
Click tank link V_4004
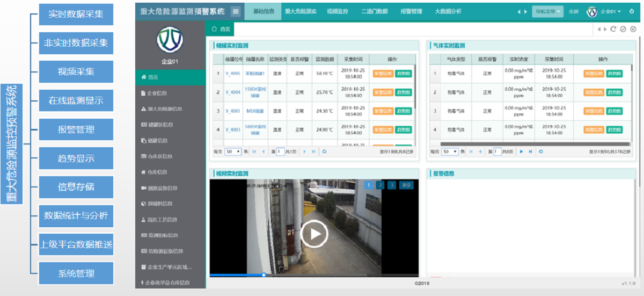click(233, 92)
